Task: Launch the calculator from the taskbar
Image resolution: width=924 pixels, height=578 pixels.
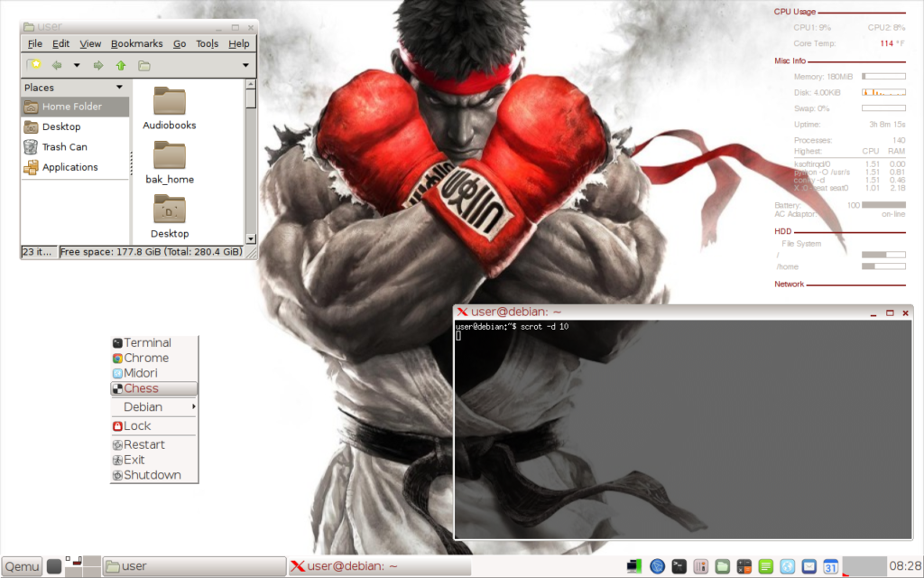Action: coord(744,566)
